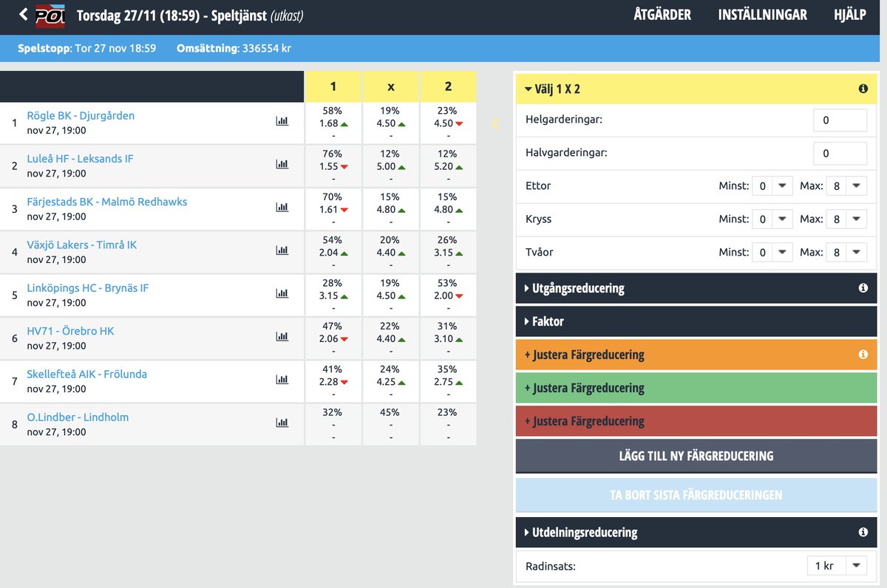Expand the red Justera Färgreducering panel
The height and width of the screenshot is (588, 887).
coord(696,421)
